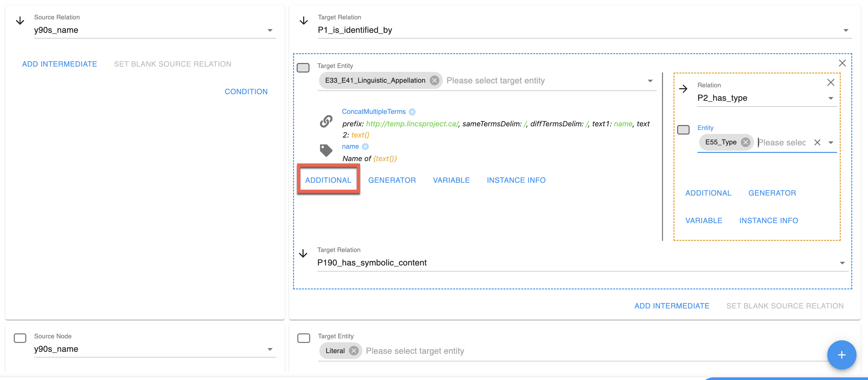Remove the E55_Type entity chip

pyautogui.click(x=745, y=142)
